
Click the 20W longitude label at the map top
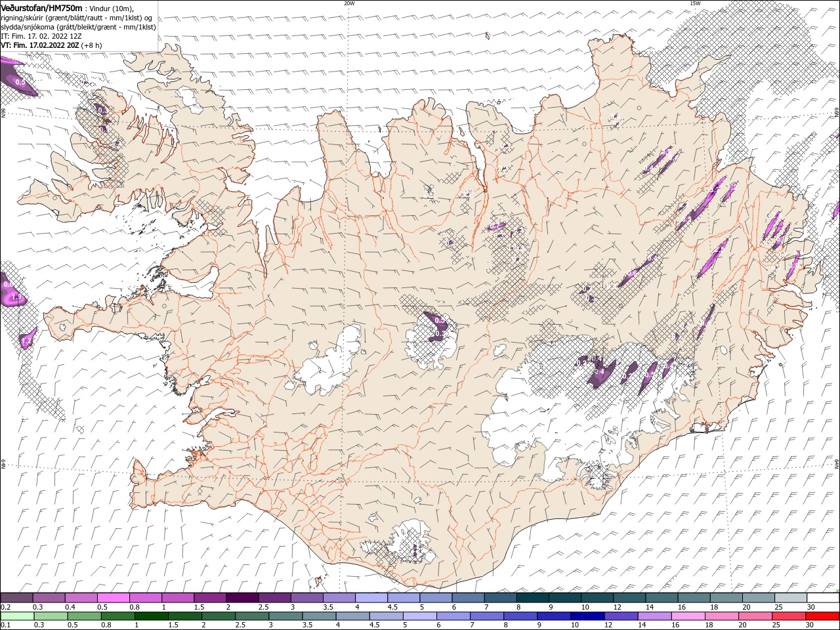[349, 3]
